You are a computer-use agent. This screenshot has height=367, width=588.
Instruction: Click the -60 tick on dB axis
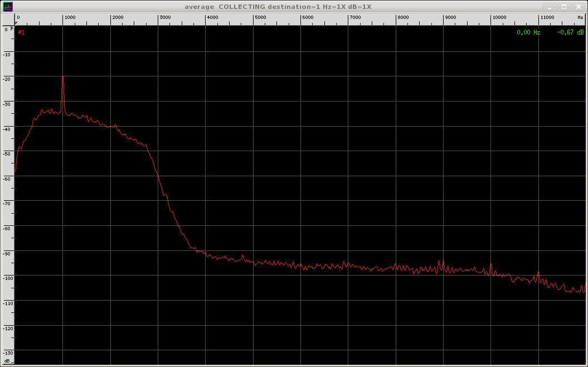point(7,178)
